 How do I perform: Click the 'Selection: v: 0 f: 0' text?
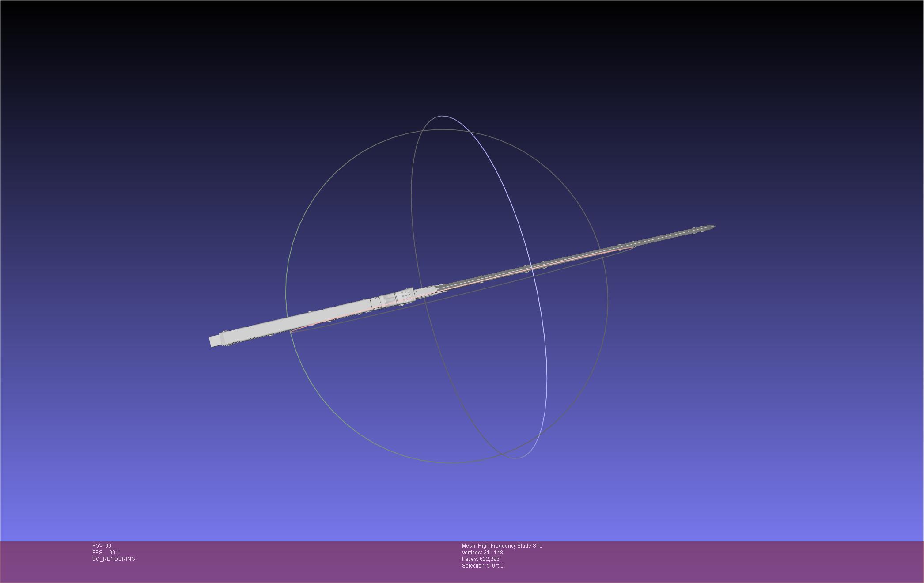pos(482,566)
